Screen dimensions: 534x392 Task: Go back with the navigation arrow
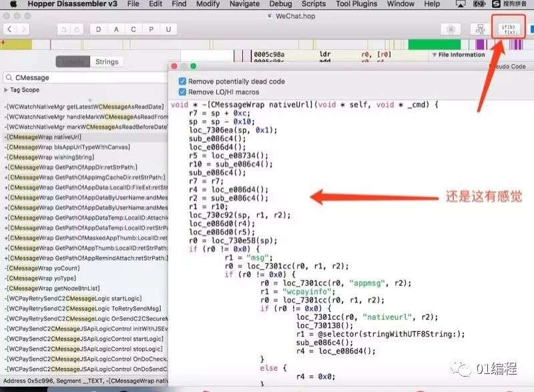pyautogui.click(x=9, y=29)
